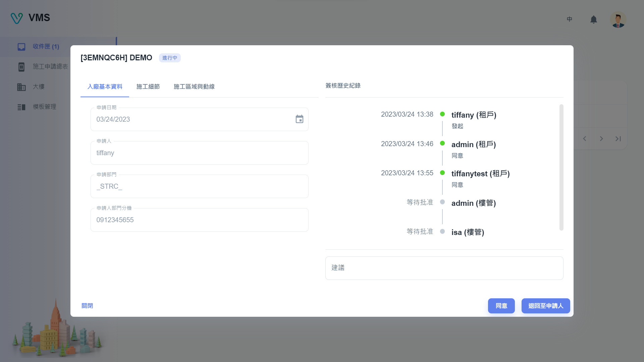Select the inbox icon in sidebar
Screen dimensions: 644x362
pos(21,47)
